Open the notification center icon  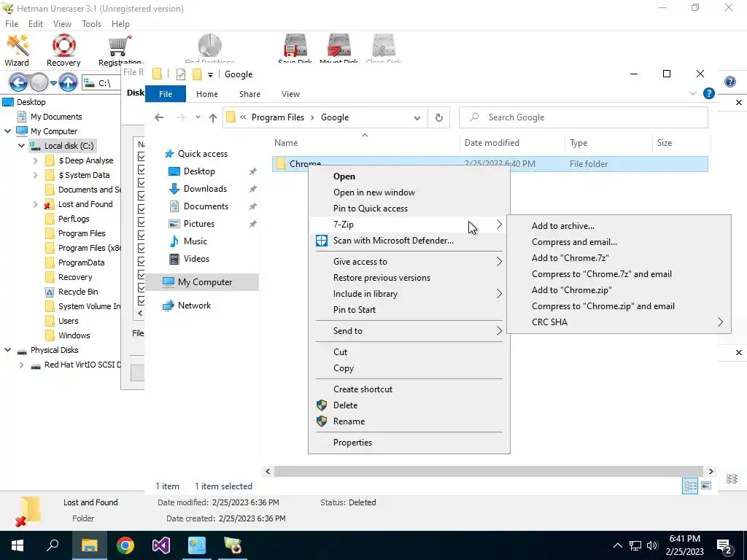point(725,545)
